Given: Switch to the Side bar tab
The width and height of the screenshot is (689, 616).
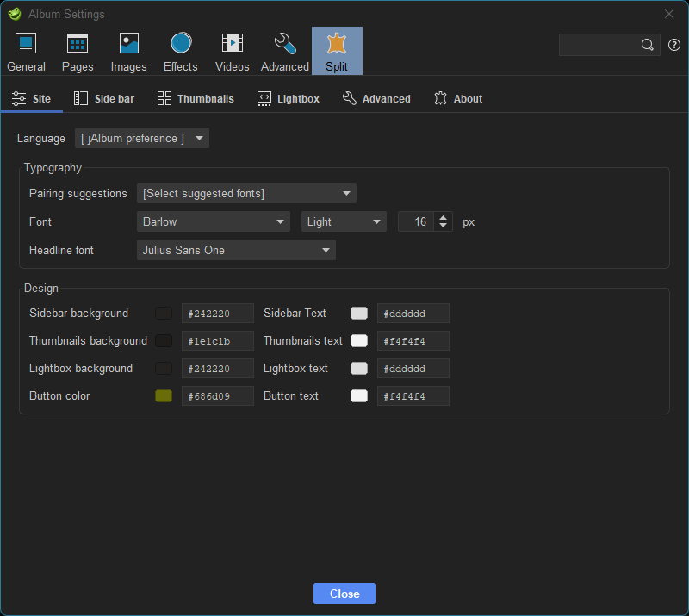Looking at the screenshot, I should [104, 98].
